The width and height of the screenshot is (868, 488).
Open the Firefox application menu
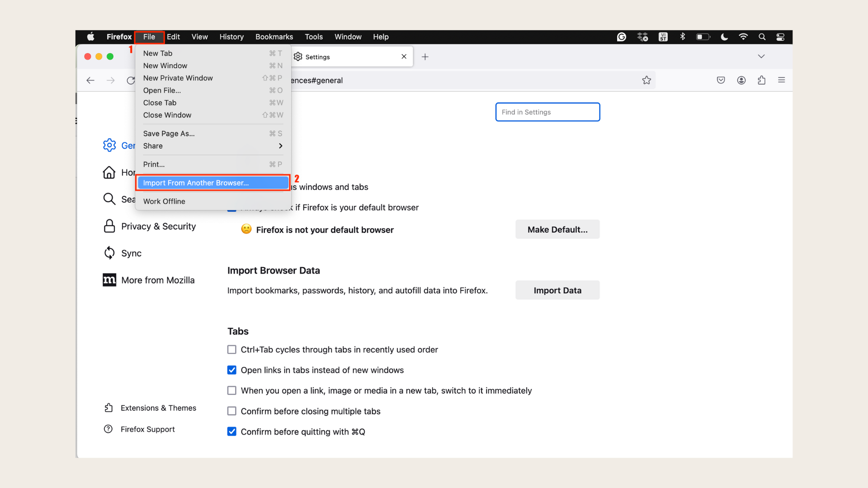pos(119,37)
